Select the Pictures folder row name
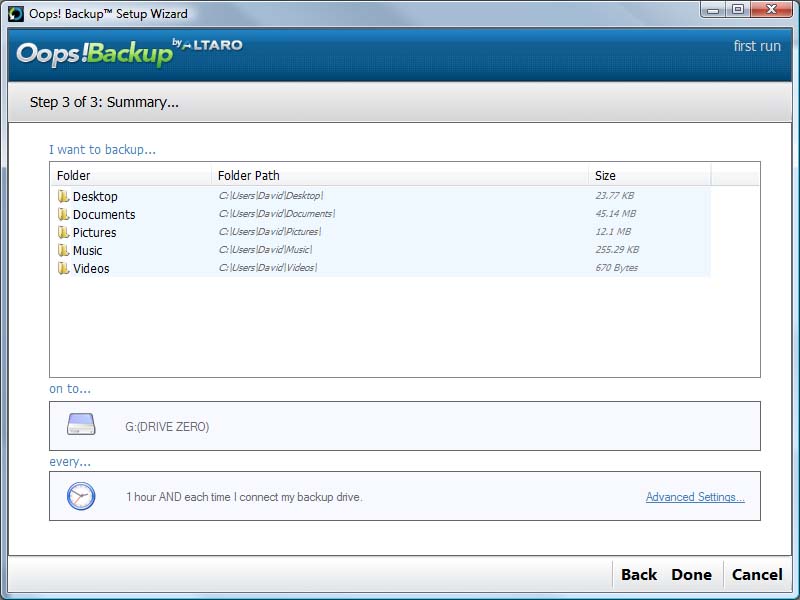Viewport: 800px width, 600px height. pos(94,232)
